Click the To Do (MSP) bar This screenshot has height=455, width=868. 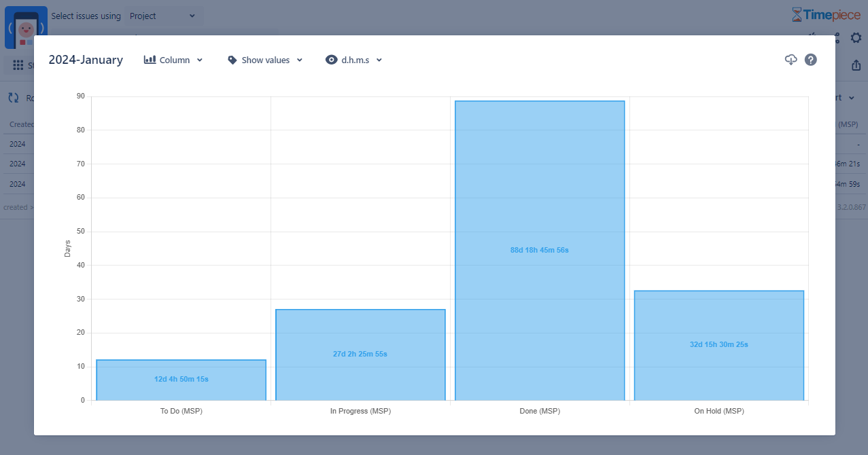coord(181,380)
